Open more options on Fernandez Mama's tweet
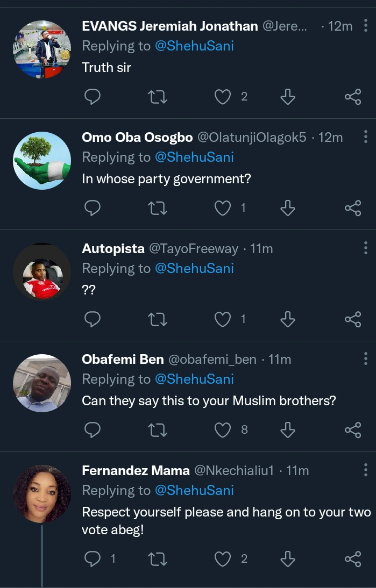This screenshot has height=588, width=376. 366,470
